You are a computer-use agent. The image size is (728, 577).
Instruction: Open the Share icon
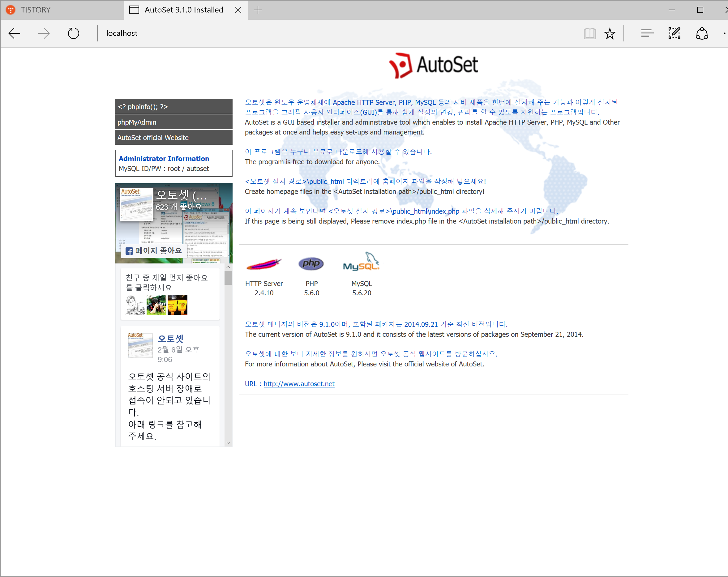coord(702,33)
